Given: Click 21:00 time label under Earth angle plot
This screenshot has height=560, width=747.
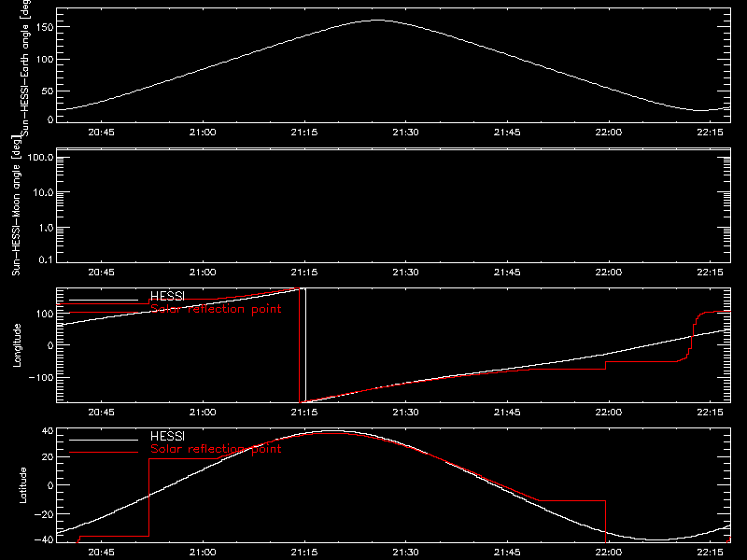Looking at the screenshot, I should coord(203,133).
